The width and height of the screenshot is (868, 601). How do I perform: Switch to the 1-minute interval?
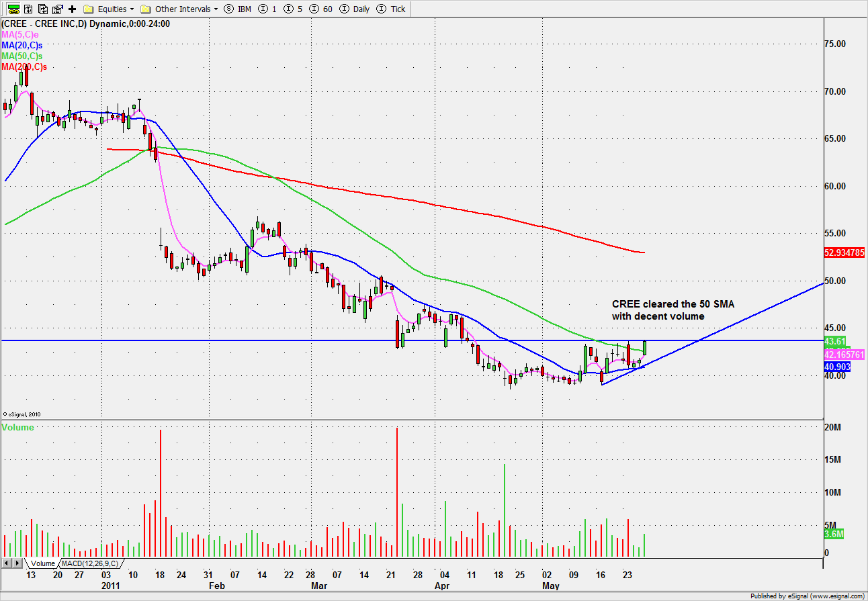[x=267, y=9]
